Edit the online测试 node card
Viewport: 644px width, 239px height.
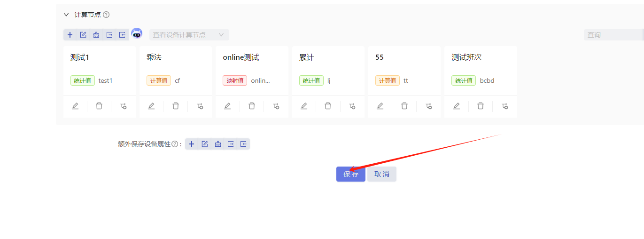point(227,106)
